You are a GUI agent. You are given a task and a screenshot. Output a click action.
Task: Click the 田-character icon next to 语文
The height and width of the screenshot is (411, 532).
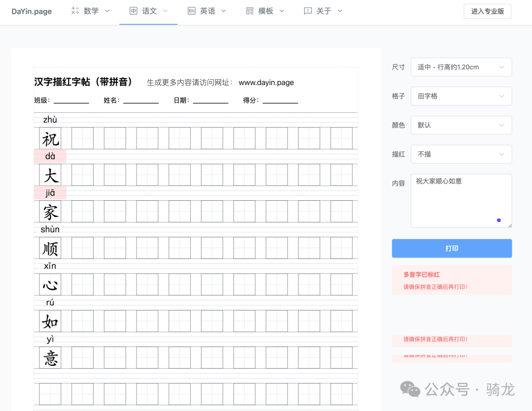[133, 10]
